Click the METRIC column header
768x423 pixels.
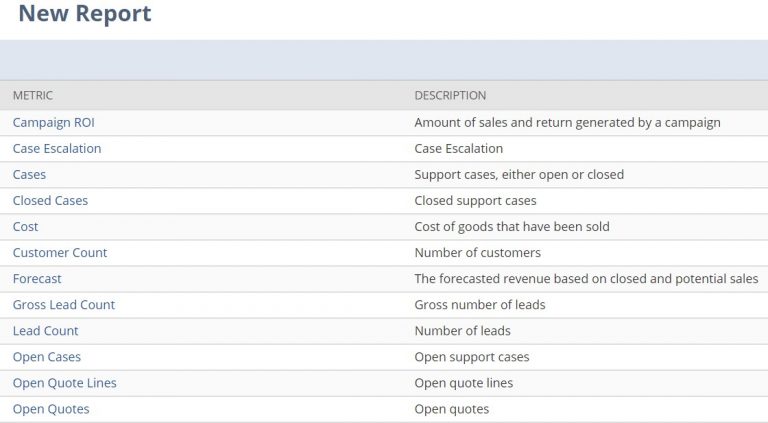(32, 96)
